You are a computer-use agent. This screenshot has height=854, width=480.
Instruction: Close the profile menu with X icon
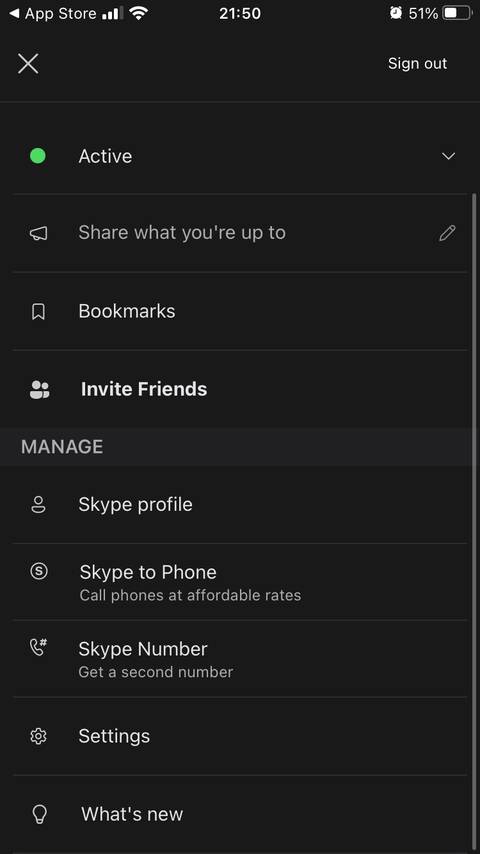click(28, 64)
